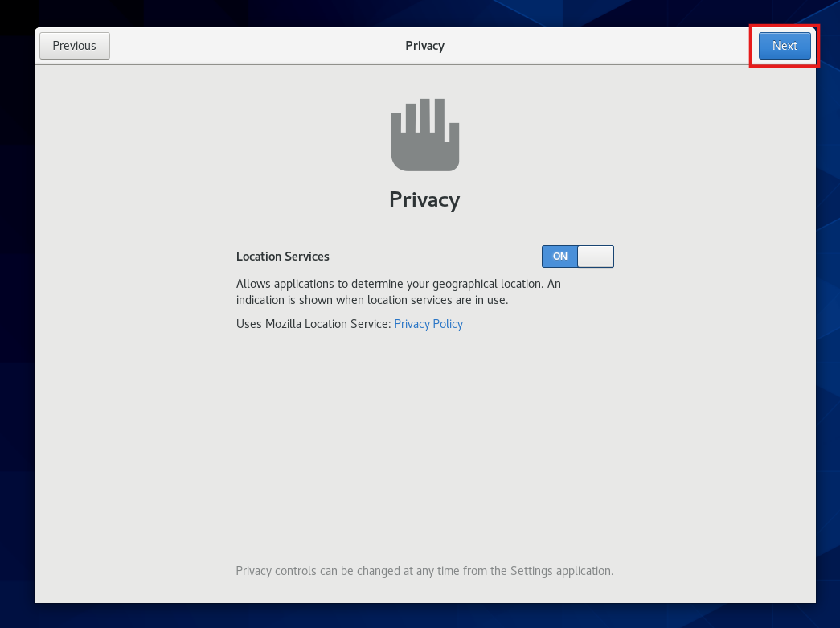
Task: Click the Next button
Action: (x=785, y=46)
